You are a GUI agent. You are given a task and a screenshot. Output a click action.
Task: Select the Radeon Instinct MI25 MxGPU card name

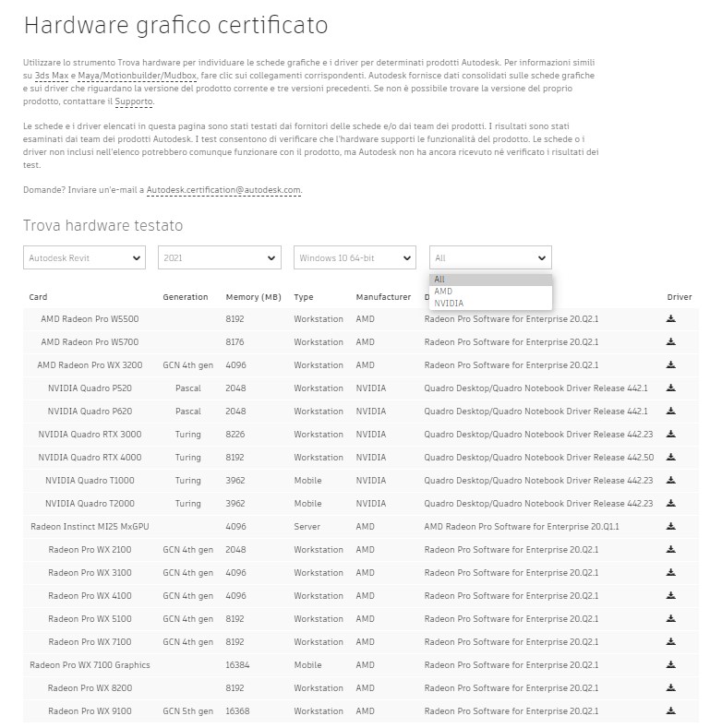click(90, 527)
